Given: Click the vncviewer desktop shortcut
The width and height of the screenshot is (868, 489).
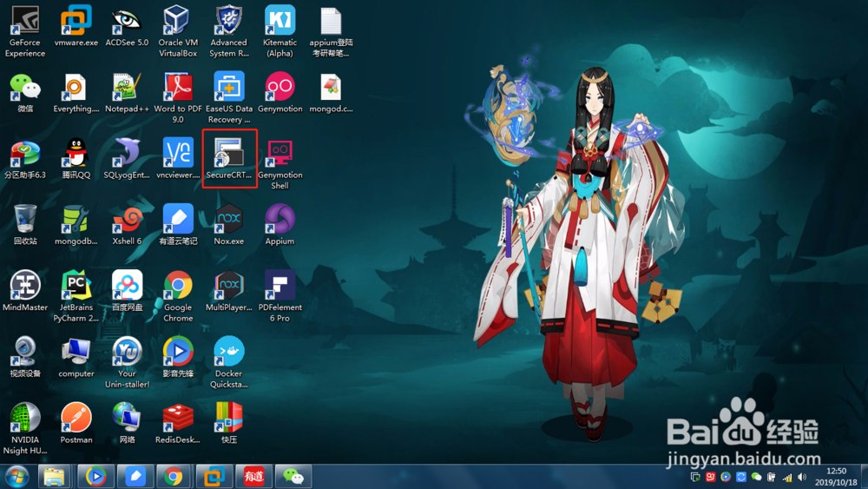Looking at the screenshot, I should (x=178, y=158).
